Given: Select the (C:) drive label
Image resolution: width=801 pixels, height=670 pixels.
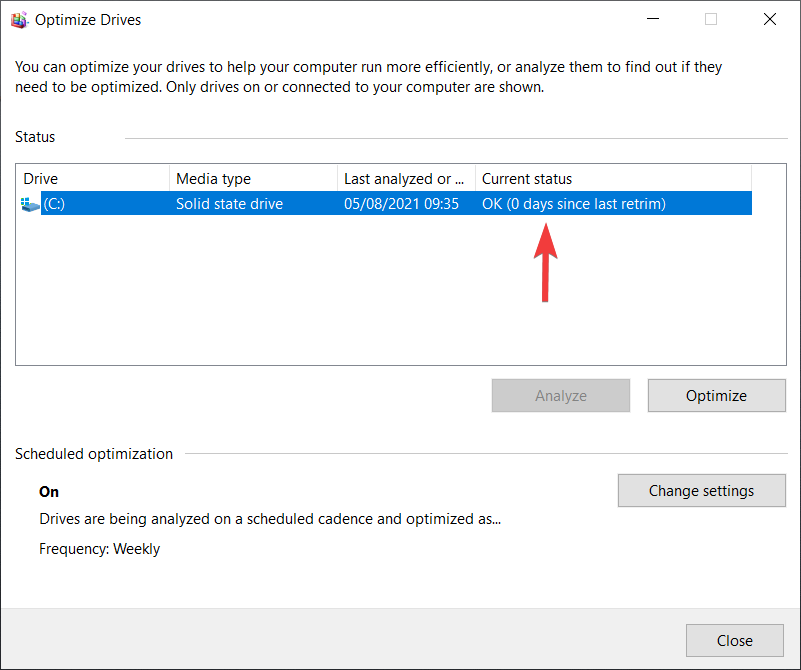Looking at the screenshot, I should [x=54, y=204].
